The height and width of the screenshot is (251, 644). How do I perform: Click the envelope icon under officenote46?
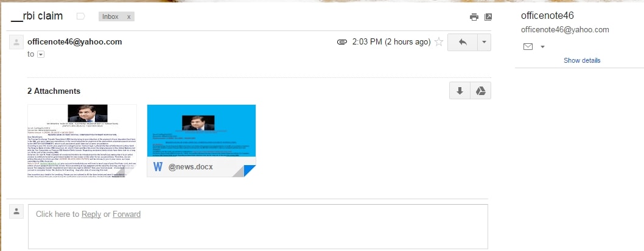pos(528,47)
